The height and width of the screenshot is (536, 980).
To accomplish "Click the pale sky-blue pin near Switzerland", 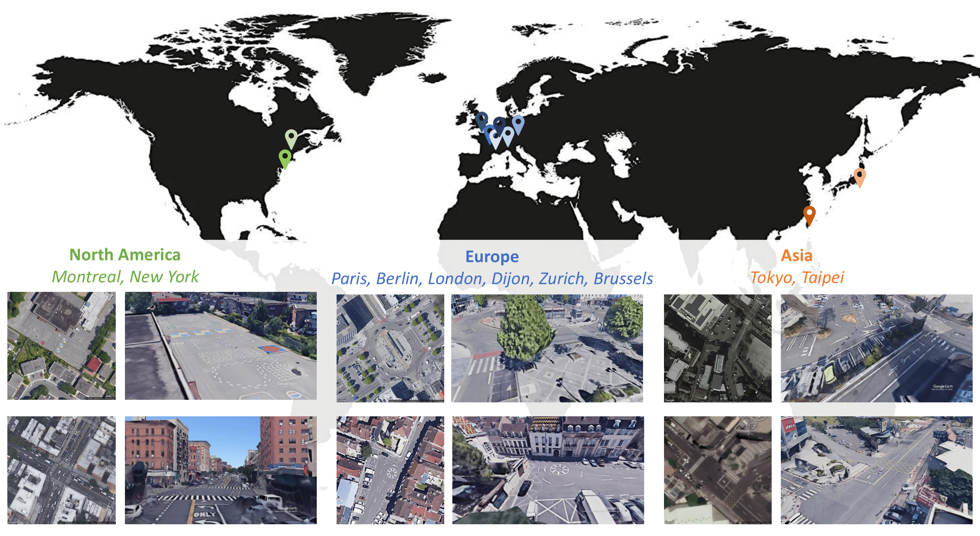I will pyautogui.click(x=508, y=136).
